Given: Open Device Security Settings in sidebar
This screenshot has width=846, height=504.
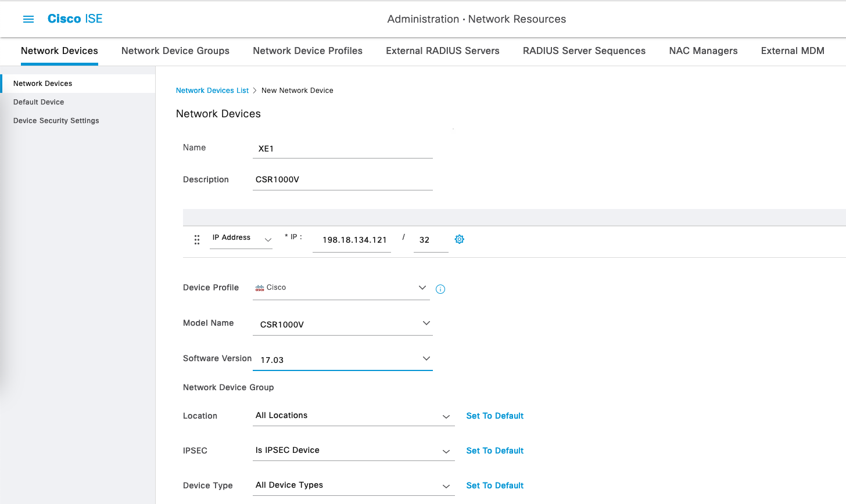Looking at the screenshot, I should (56, 121).
